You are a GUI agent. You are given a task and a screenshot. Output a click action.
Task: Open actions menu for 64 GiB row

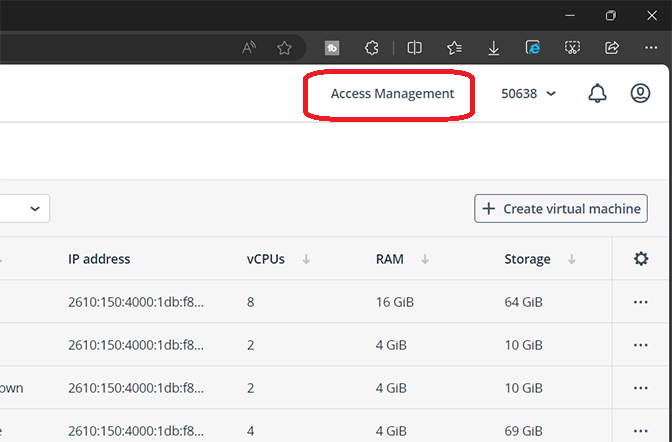coord(641,302)
